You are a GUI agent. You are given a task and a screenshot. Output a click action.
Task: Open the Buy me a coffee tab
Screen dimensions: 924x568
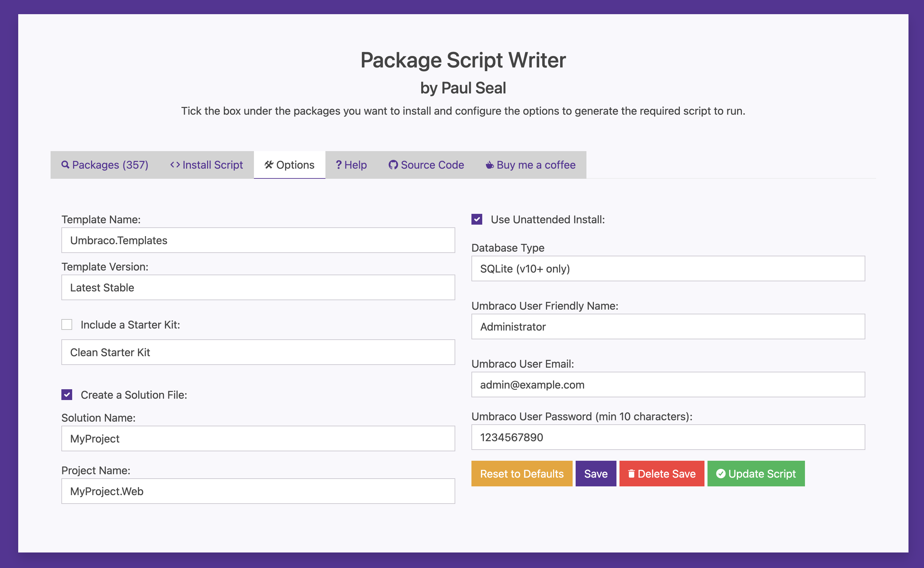(530, 165)
